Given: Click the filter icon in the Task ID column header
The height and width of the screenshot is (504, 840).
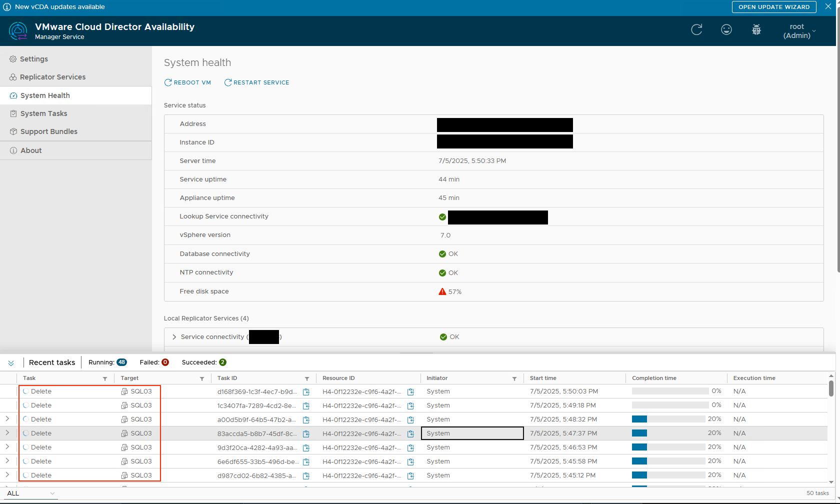Looking at the screenshot, I should click(x=307, y=379).
